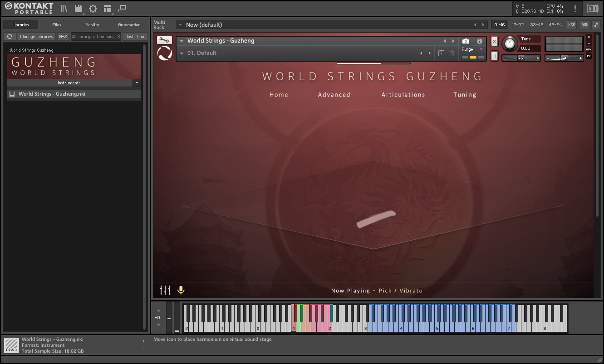604x364 pixels.
Task: Switch to the Monitor tab
Action: coord(92,25)
